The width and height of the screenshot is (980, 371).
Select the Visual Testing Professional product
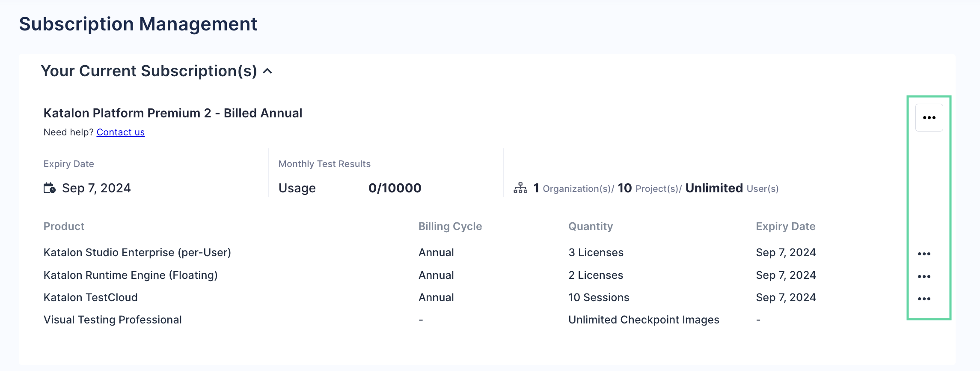[113, 320]
